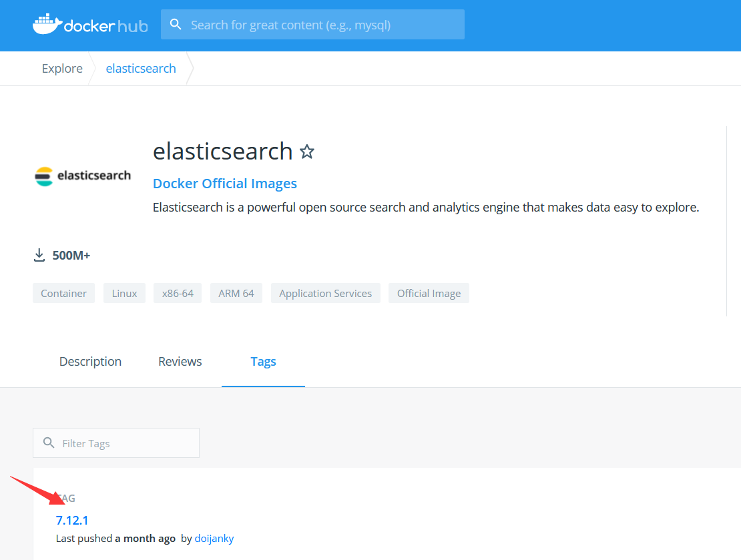Star the elasticsearch repository
Screen dimensions: 741x560
coord(307,152)
